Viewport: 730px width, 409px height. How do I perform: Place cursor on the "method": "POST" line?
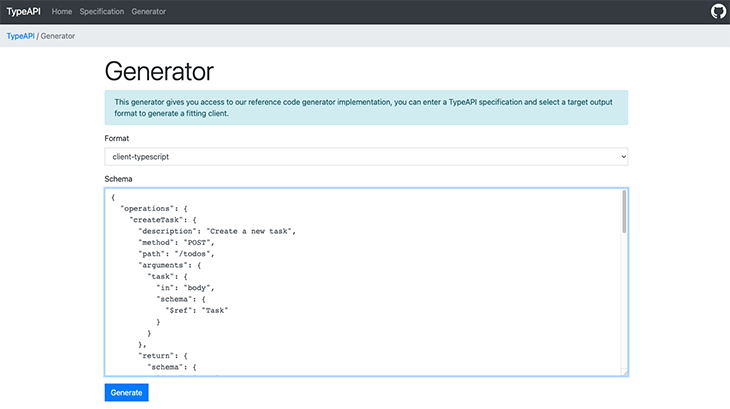pyautogui.click(x=176, y=242)
